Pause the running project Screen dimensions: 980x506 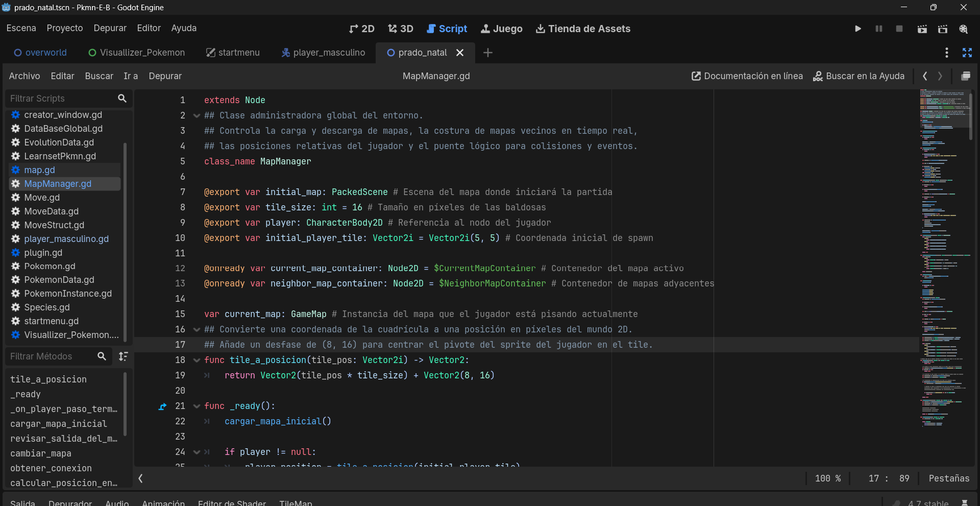click(879, 29)
